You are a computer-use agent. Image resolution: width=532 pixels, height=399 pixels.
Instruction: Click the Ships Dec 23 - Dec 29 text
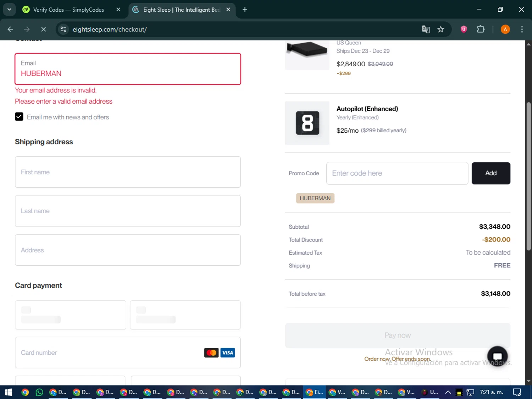click(363, 51)
